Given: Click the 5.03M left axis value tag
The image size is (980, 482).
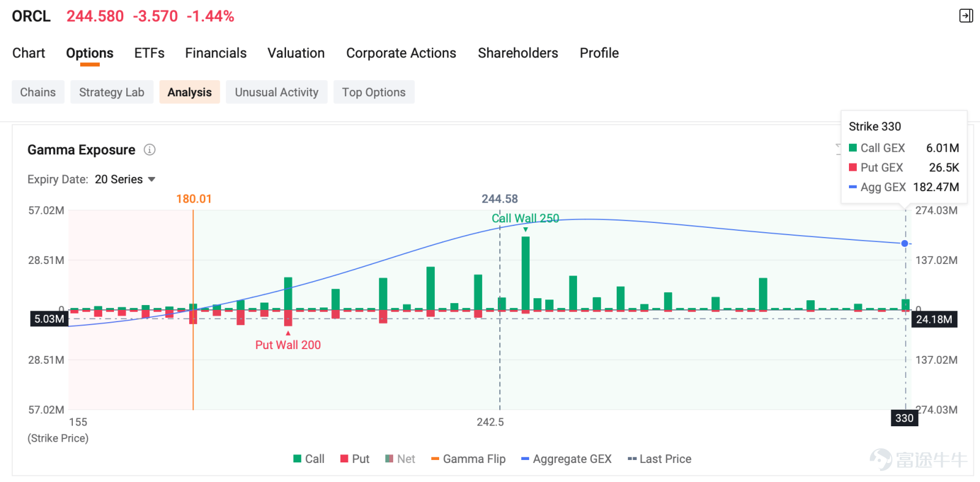Looking at the screenshot, I should click(49, 319).
